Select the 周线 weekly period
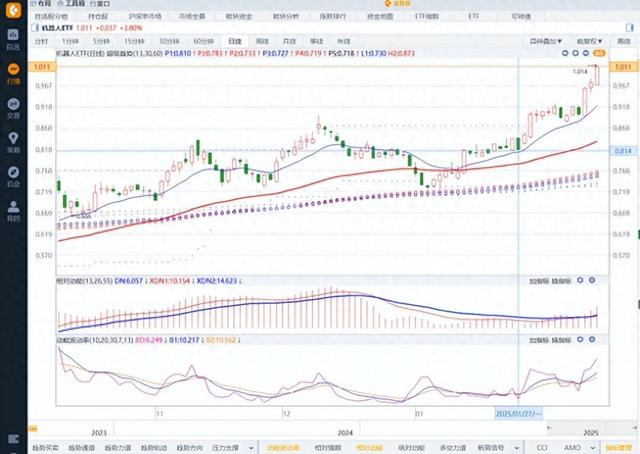 pyautogui.click(x=262, y=41)
